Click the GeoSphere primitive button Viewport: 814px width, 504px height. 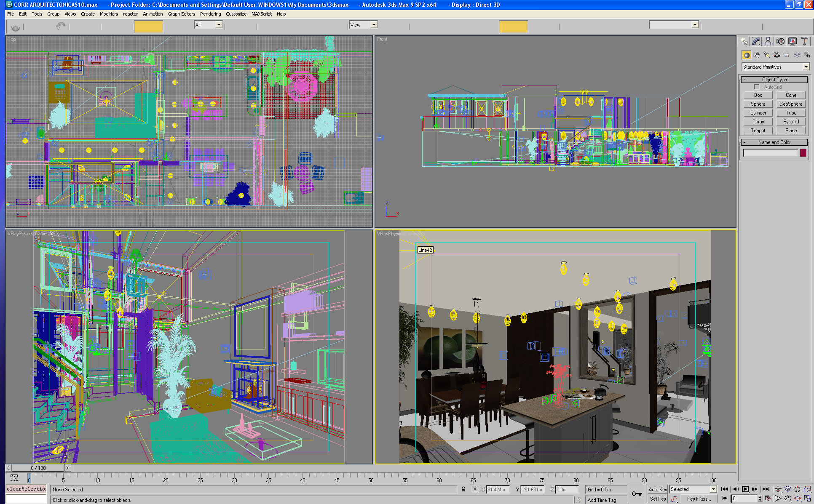pyautogui.click(x=790, y=104)
